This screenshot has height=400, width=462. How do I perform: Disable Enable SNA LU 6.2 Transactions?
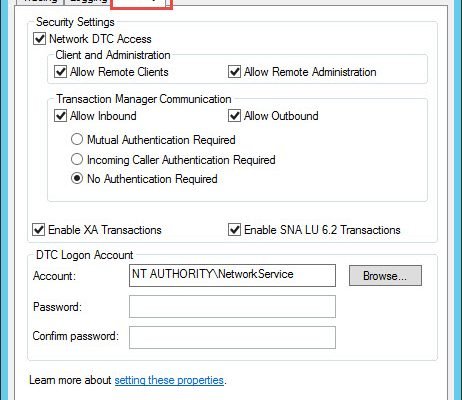234,230
